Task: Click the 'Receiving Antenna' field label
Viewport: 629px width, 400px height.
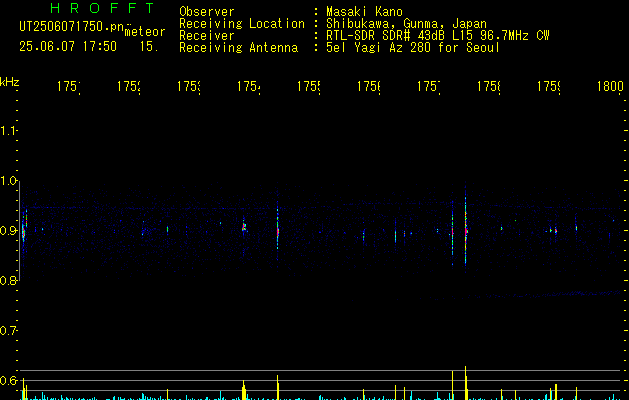Action: point(238,48)
